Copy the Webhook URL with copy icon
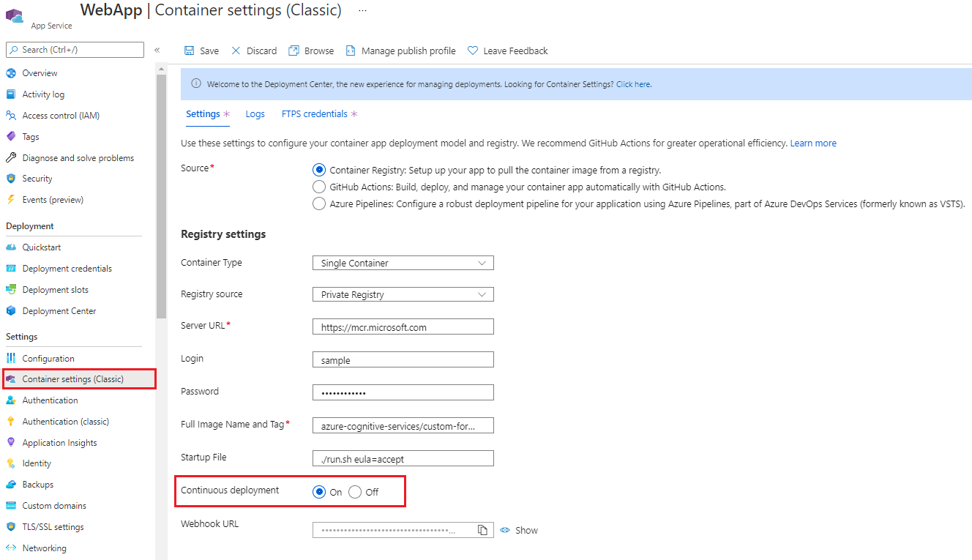972x560 pixels. pos(482,530)
